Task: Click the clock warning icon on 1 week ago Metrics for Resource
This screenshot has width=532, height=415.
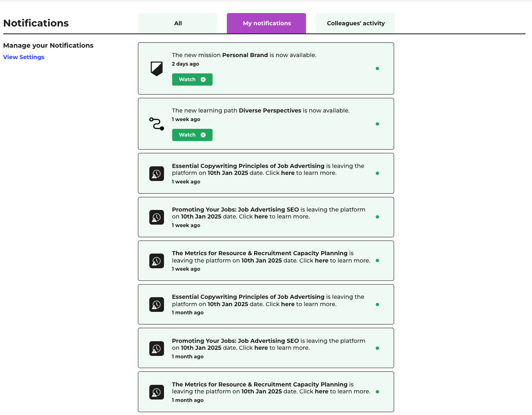Action: (x=157, y=261)
